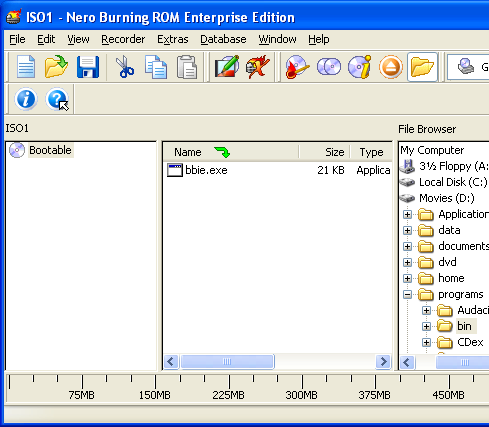The height and width of the screenshot is (427, 489).
Task: Expand the Application folder tree node
Action: pyautogui.click(x=407, y=214)
